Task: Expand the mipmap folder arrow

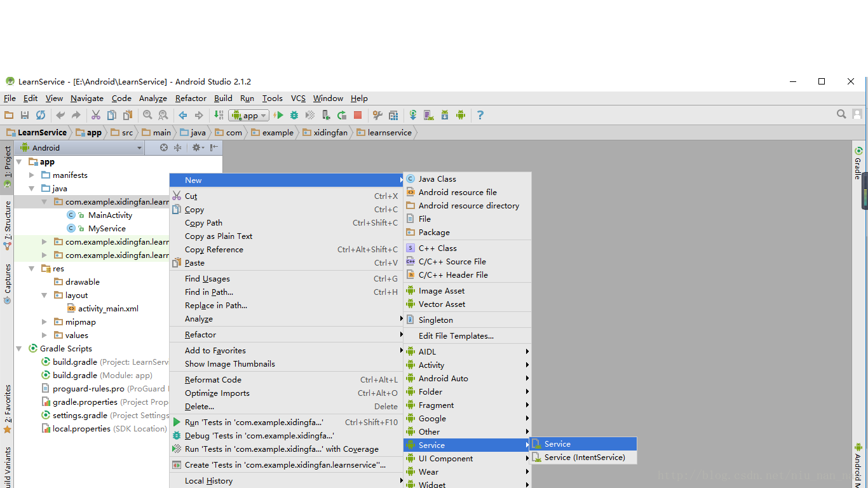Action: coord(44,322)
